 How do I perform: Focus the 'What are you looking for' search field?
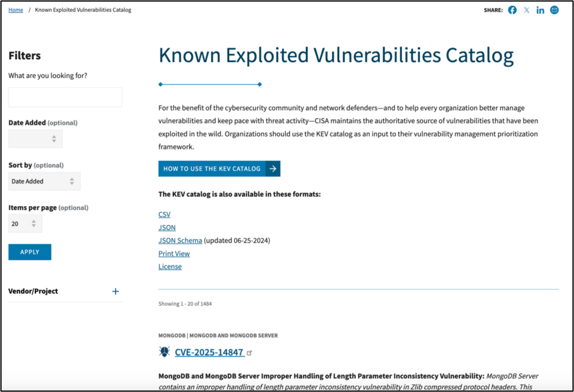(65, 97)
